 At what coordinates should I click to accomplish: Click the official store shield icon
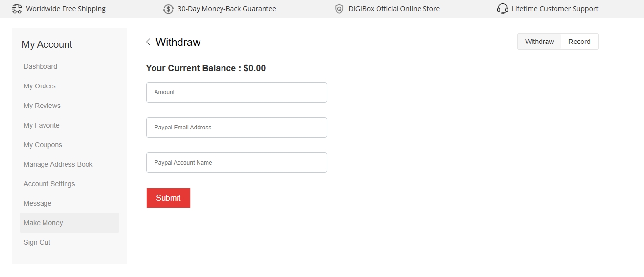pyautogui.click(x=339, y=9)
